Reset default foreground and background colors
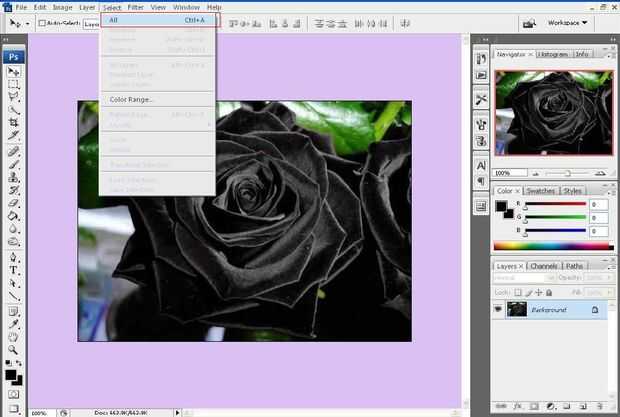This screenshot has height=417, width=620. coord(8,362)
